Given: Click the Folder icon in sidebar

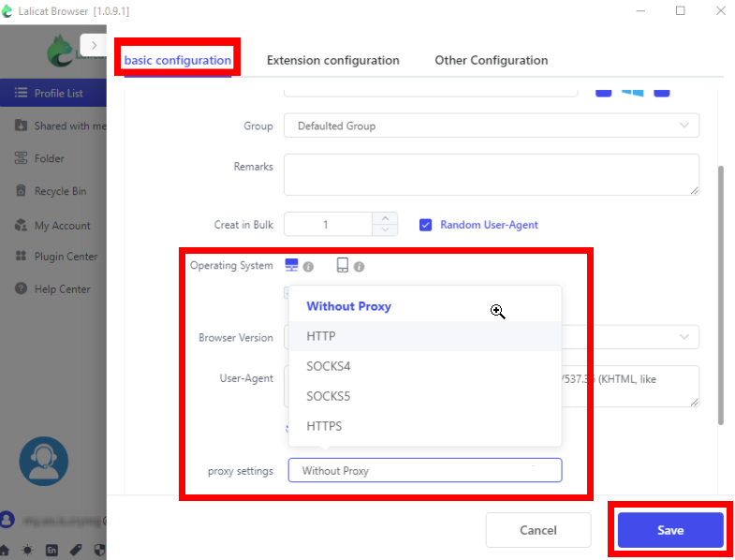Looking at the screenshot, I should (21, 158).
